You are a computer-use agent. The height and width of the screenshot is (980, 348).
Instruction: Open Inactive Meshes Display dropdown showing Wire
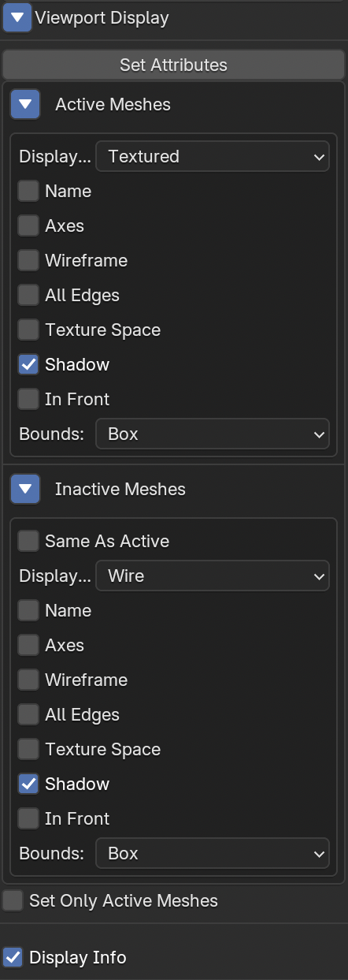click(x=213, y=576)
